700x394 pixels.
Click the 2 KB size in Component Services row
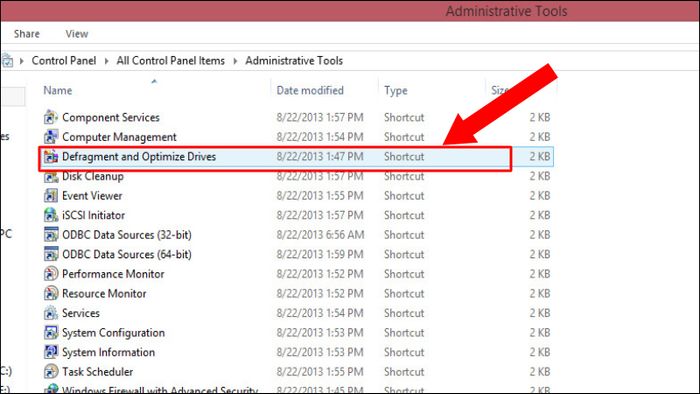coord(540,117)
